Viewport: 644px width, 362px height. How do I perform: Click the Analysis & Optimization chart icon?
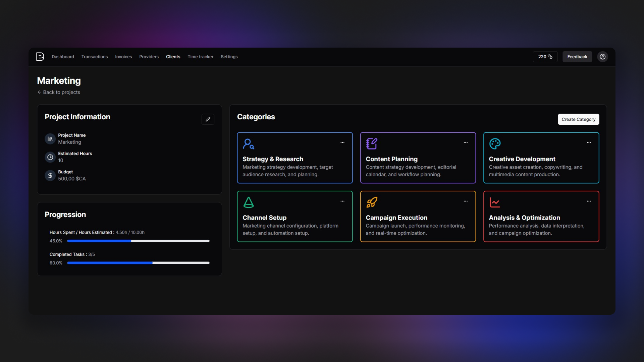point(495,202)
